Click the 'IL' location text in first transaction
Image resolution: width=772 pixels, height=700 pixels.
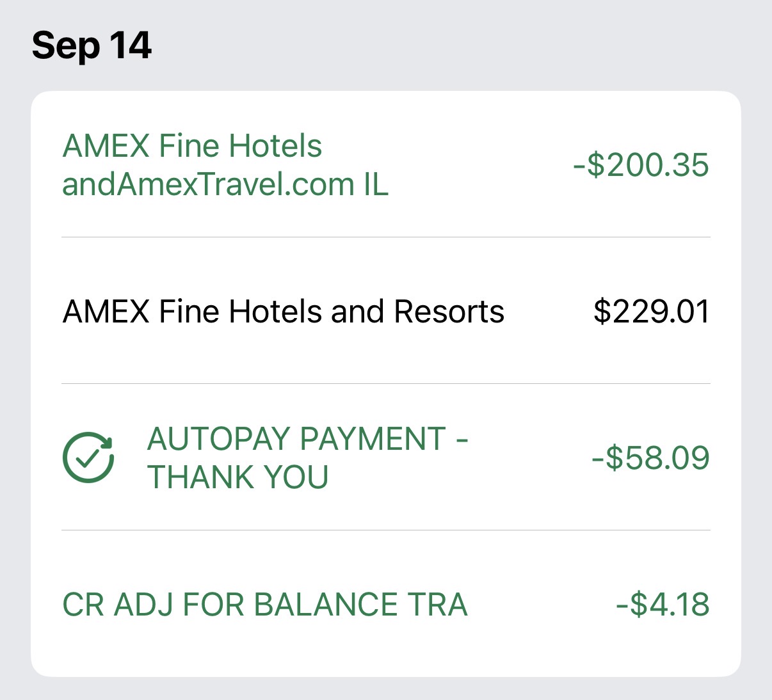pyautogui.click(x=376, y=185)
